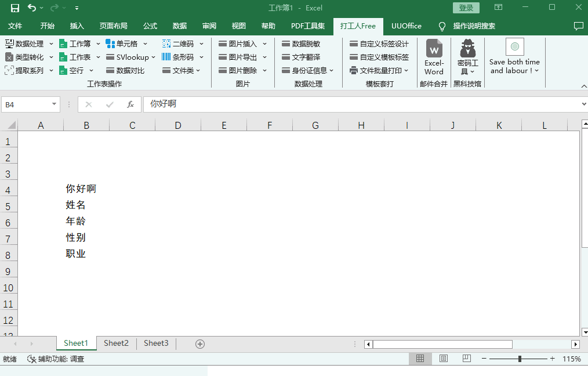Switch to the UUOffice tab
This screenshot has height=376, width=588.
click(x=406, y=26)
